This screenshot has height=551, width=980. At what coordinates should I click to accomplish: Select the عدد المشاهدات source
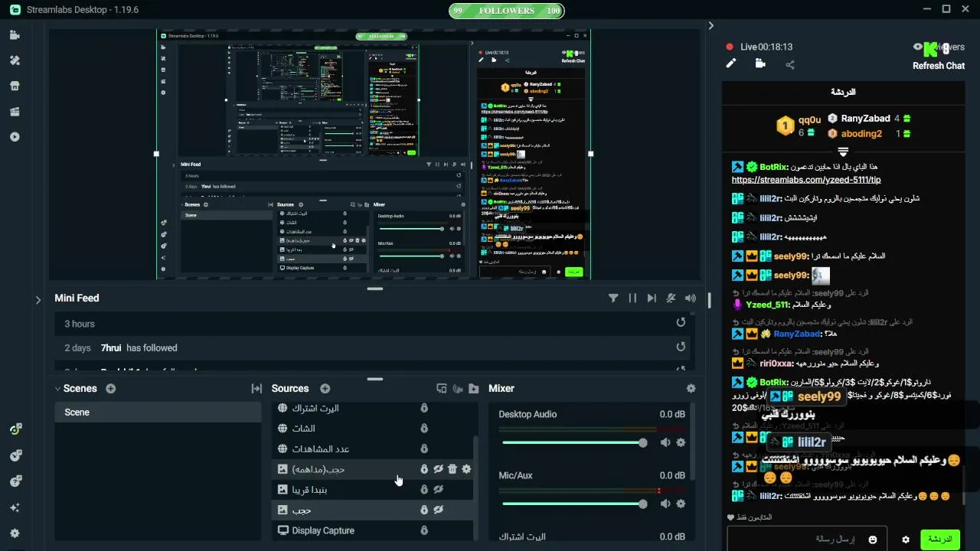click(373, 448)
